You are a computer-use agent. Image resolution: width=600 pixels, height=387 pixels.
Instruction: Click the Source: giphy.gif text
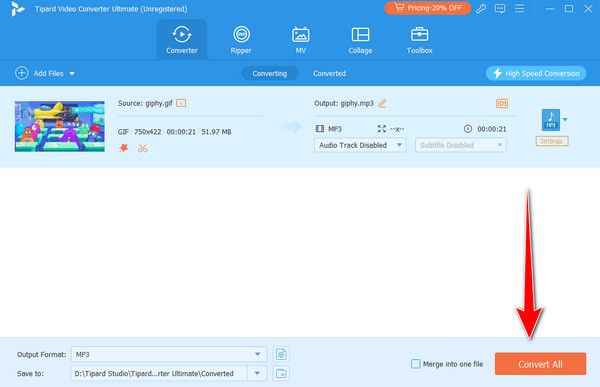click(x=145, y=103)
